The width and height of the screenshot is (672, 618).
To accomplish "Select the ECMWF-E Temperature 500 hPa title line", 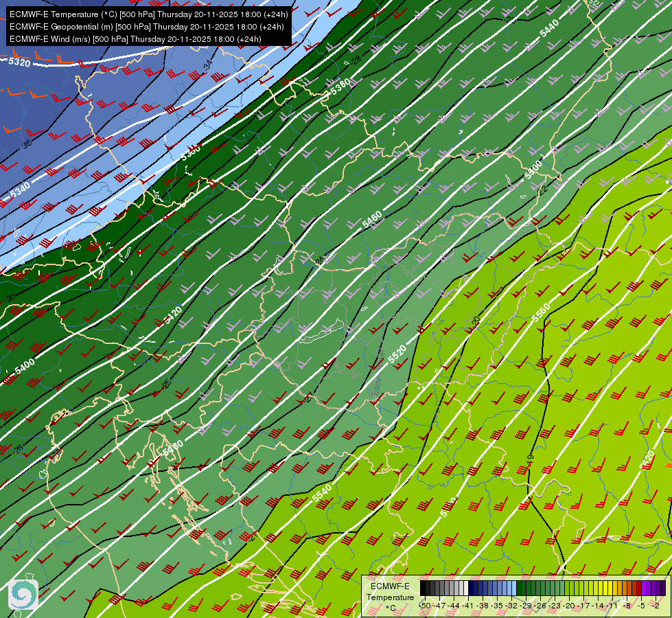I will coord(148,14).
